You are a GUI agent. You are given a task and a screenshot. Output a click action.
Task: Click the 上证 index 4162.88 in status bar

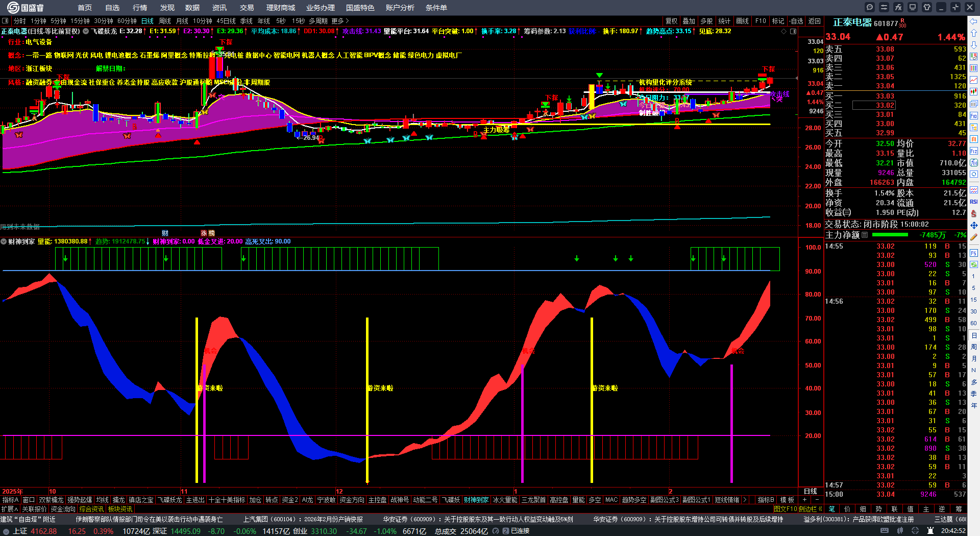coord(35,531)
